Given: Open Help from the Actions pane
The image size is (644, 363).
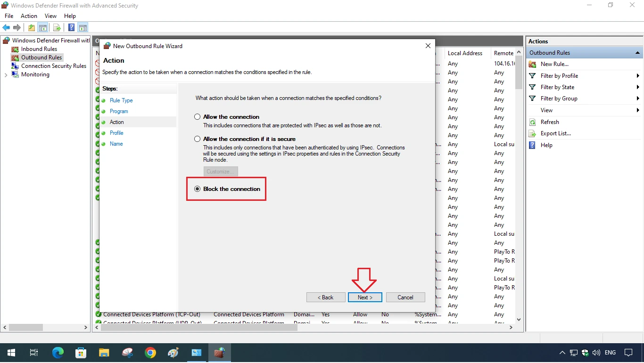Looking at the screenshot, I should point(546,145).
